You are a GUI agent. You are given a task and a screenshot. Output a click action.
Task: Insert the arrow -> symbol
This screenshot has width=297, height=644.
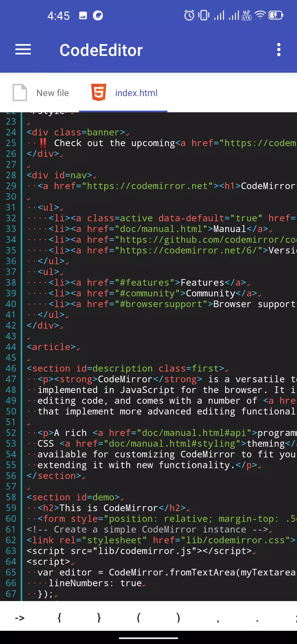click(x=20, y=618)
